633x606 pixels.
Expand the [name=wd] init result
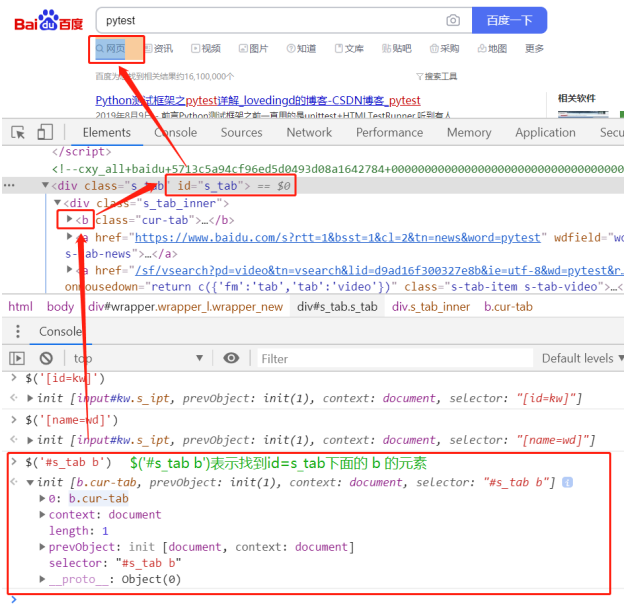coord(30,440)
